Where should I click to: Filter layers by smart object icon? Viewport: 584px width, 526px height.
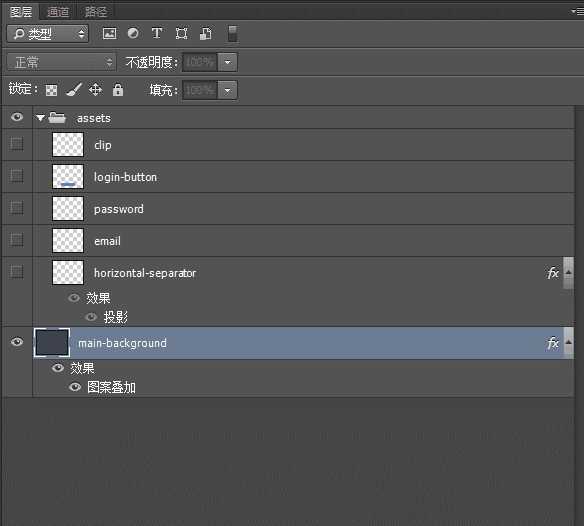coord(206,34)
